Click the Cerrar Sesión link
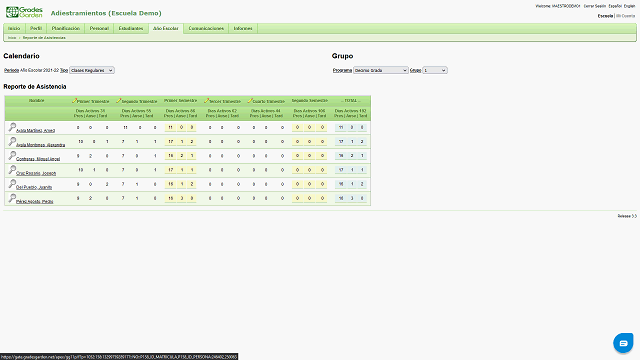Image resolution: width=640 pixels, height=360 pixels. coord(595,6)
